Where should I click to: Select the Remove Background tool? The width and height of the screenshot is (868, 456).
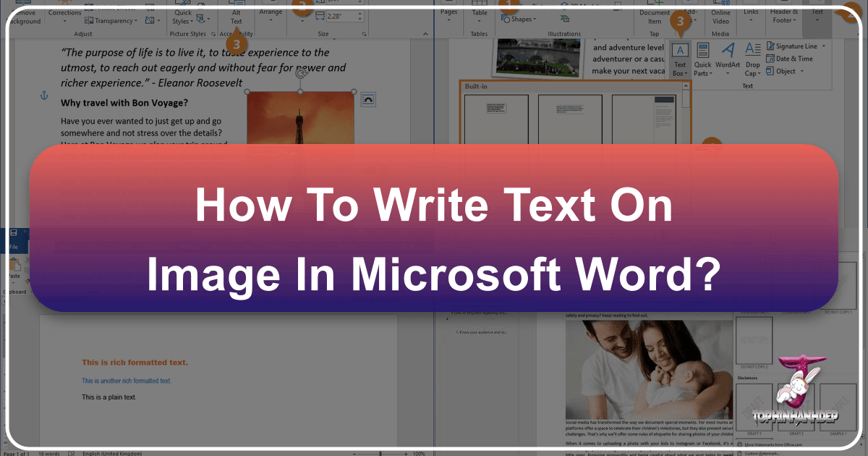[x=24, y=16]
